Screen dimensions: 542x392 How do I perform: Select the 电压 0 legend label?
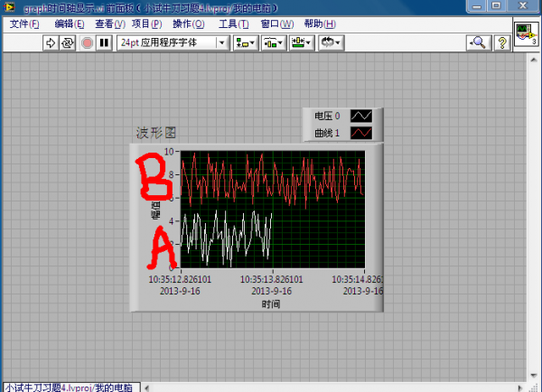coord(327,116)
